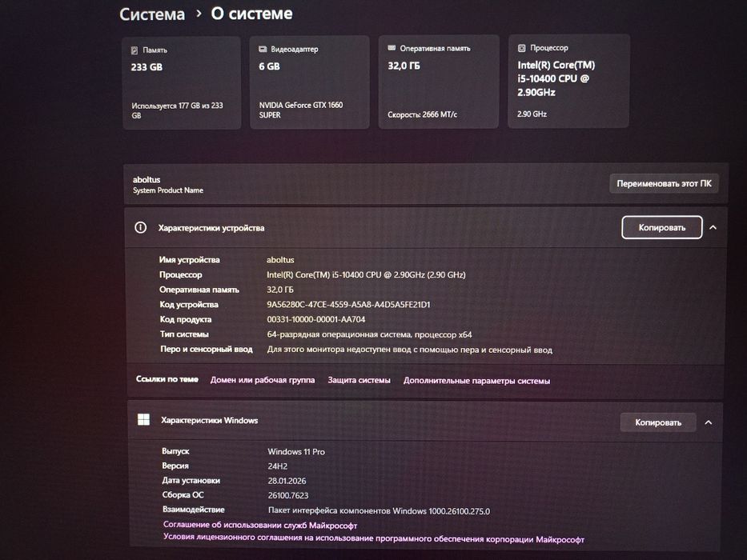Click product ID 00331-10000-00001-AA704
Viewport: 747px width, 560px height.
316,319
